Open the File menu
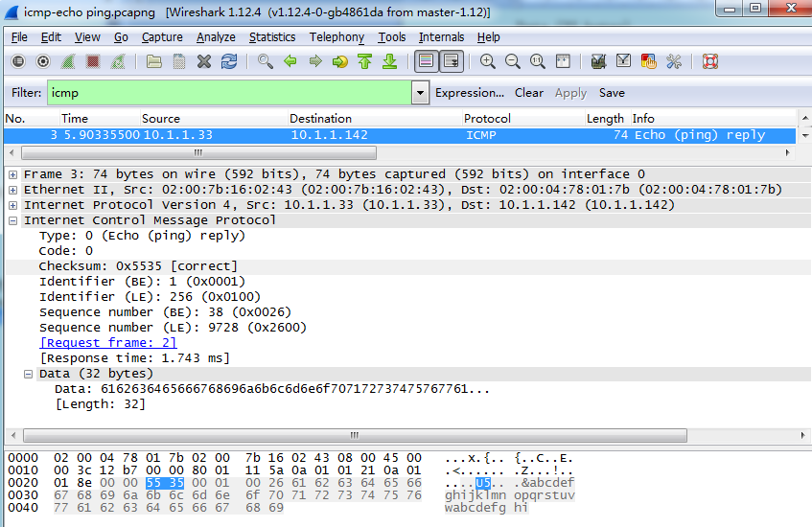 pos(19,37)
